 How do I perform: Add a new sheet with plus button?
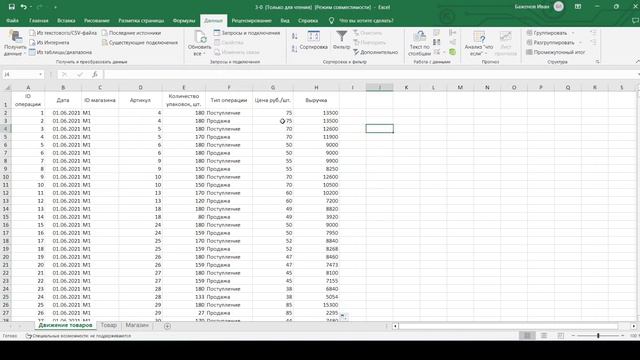pos(167,326)
